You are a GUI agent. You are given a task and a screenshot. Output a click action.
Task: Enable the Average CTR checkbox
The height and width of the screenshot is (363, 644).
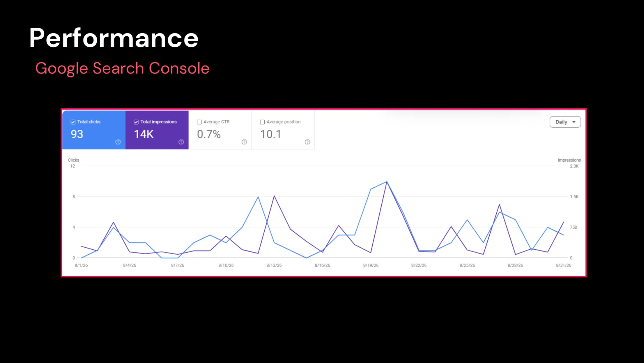[199, 122]
